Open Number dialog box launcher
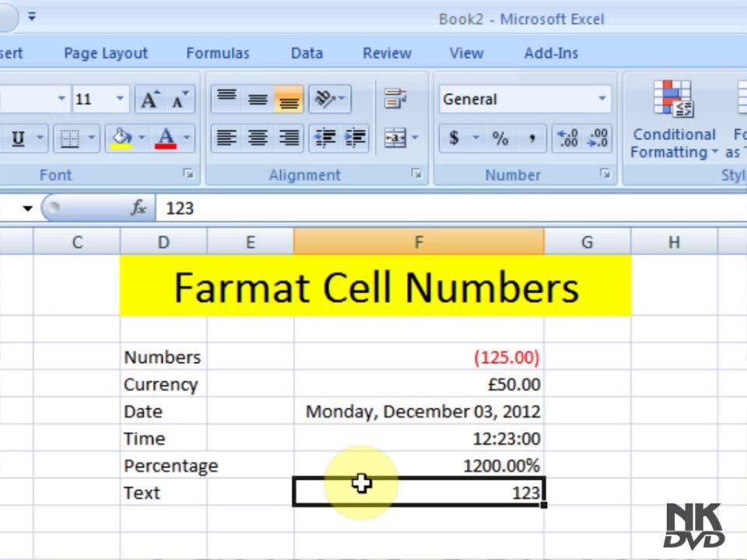Image resolution: width=747 pixels, height=560 pixels. [x=605, y=174]
